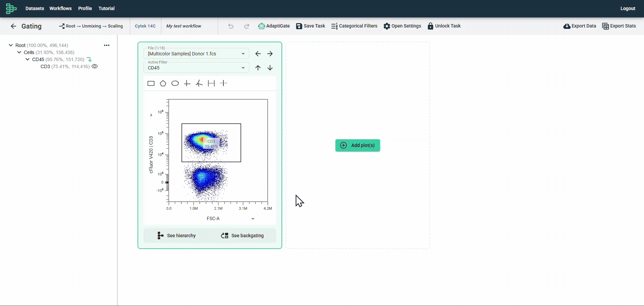
Task: Open Settings with the gear icon
Action: [x=402, y=26]
